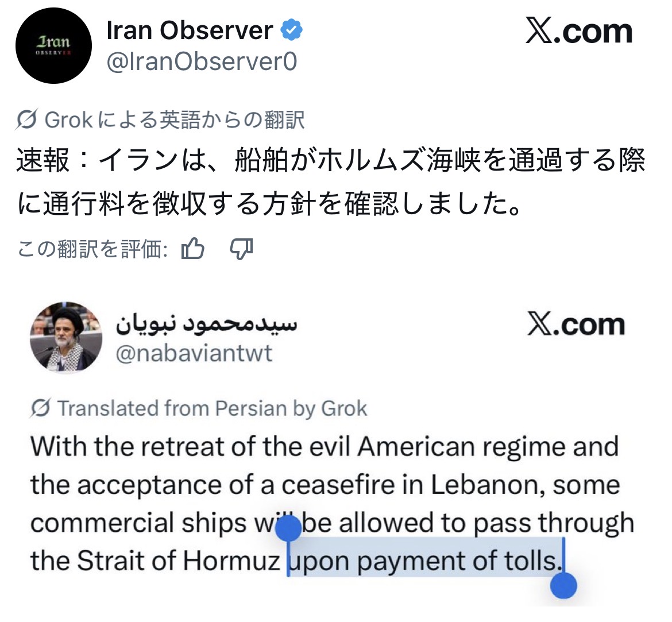Viewport: 672px width, 622px height.
Task: Click the highlighted 'upon payment of tolls' text
Action: tap(426, 561)
